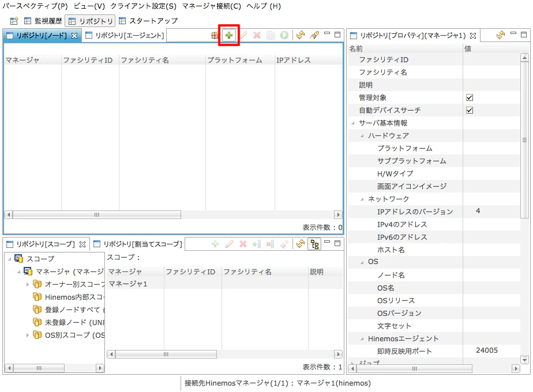533x392 pixels.
Task: Click the スコープ root folder icon
Action: pyautogui.click(x=18, y=258)
